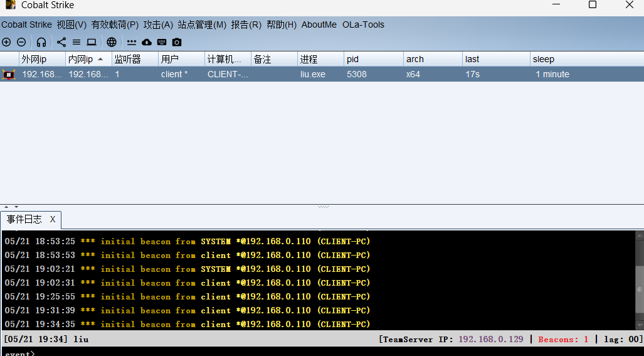This screenshot has height=356, width=644.
Task: Sort by the sleep column header
Action: [x=587, y=59]
